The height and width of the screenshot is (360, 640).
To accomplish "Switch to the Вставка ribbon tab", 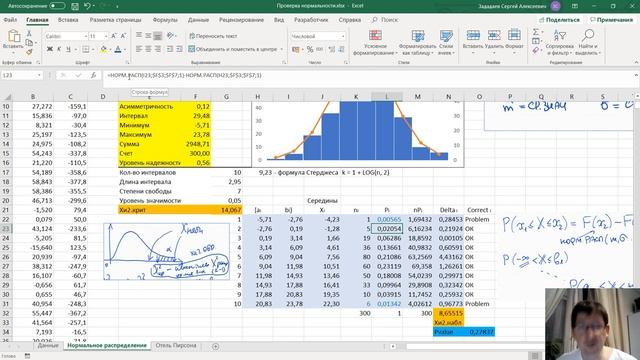I will tap(68, 20).
